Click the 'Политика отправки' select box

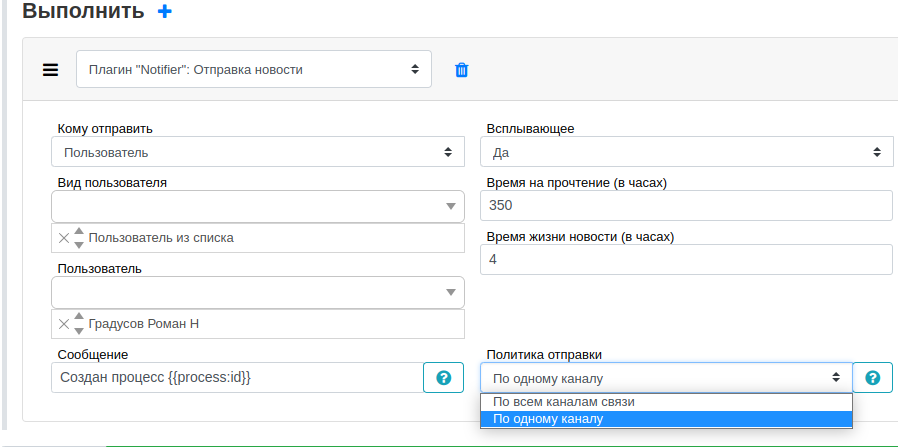(666, 378)
